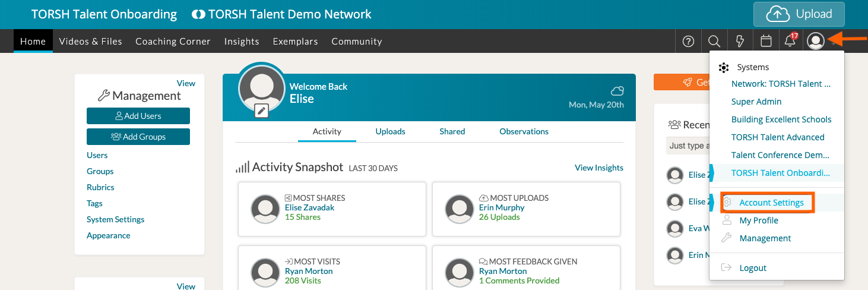Open the help question mark icon

pos(688,41)
